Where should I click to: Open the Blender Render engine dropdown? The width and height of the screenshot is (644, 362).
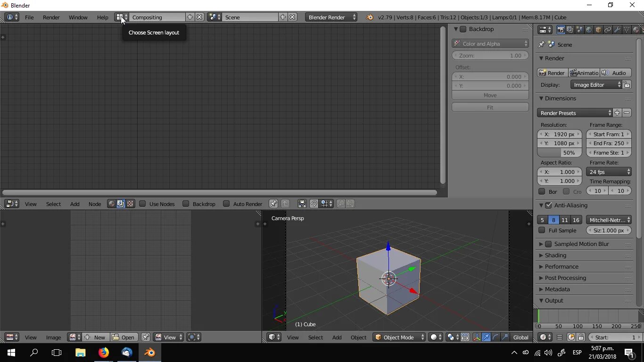coord(331,17)
